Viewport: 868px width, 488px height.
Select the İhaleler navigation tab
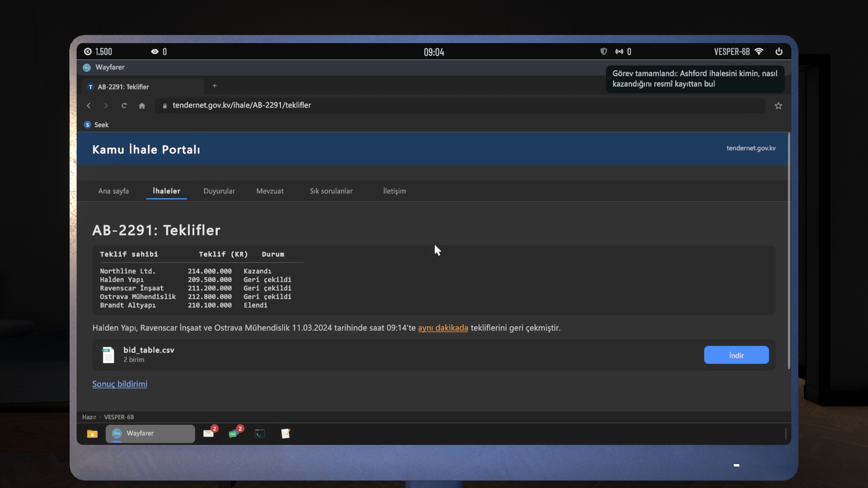(x=166, y=191)
